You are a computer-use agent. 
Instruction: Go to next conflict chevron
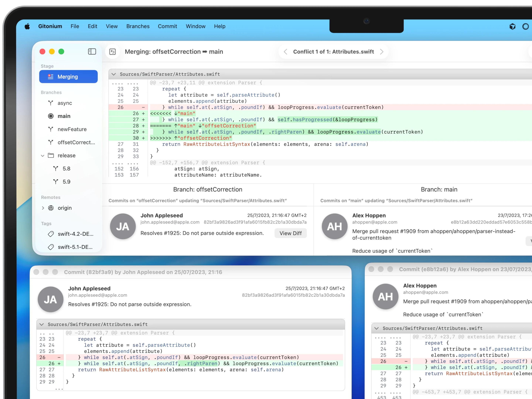tap(382, 52)
